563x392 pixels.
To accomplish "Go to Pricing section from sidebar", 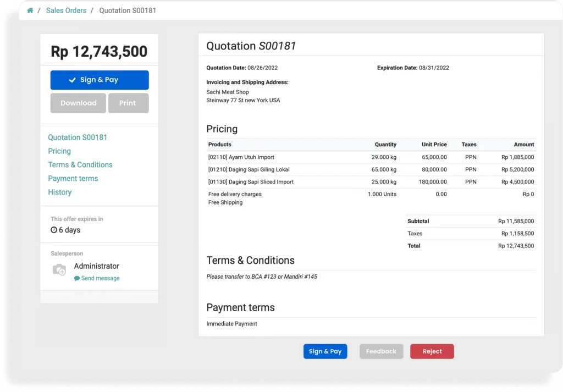I will (59, 151).
